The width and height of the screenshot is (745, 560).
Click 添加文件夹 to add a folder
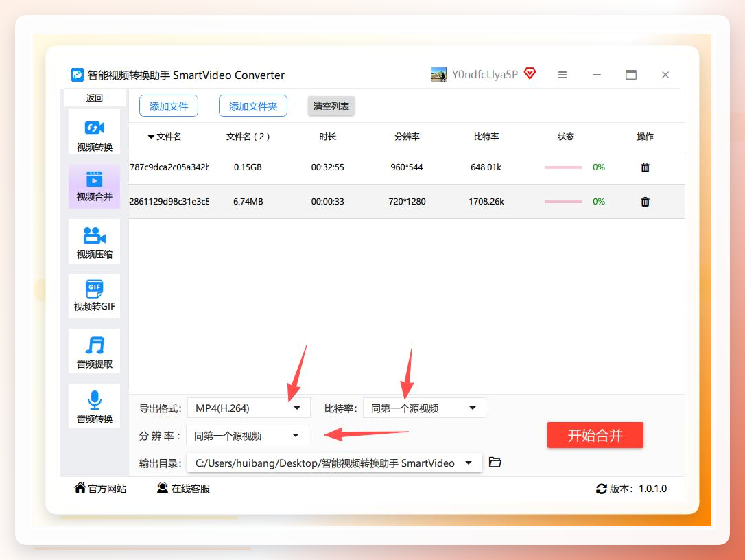pyautogui.click(x=252, y=106)
